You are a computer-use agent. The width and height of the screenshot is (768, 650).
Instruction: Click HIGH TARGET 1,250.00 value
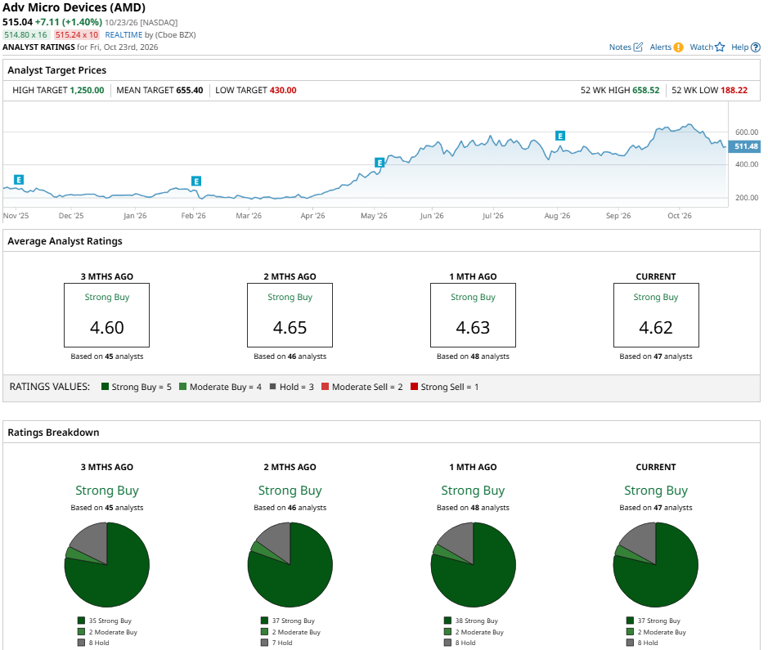pos(87,90)
